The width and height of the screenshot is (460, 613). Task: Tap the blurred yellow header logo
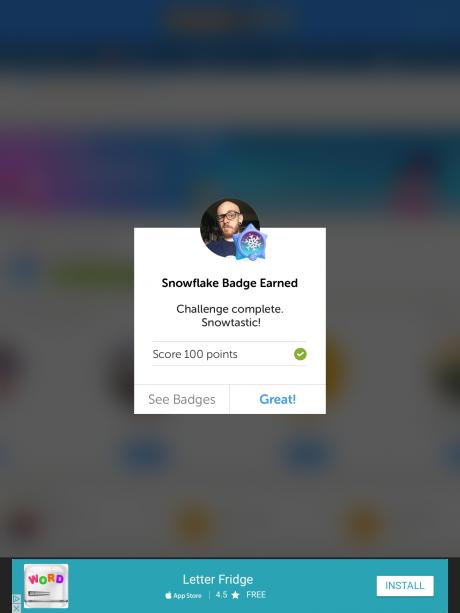click(x=230, y=18)
